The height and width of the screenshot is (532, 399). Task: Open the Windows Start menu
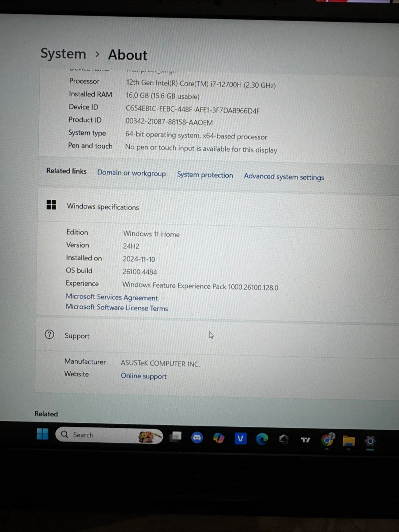pos(42,434)
